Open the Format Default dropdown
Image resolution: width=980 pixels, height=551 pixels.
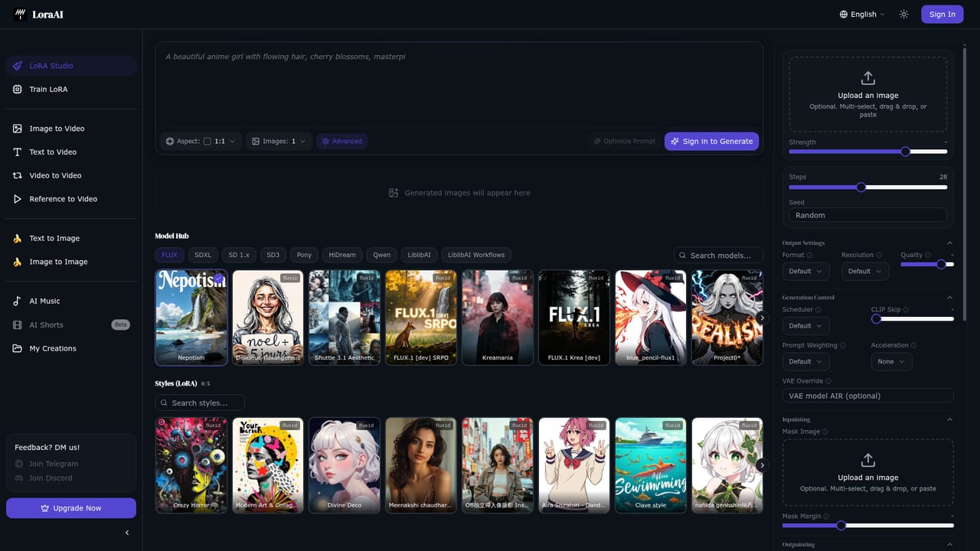[805, 271]
